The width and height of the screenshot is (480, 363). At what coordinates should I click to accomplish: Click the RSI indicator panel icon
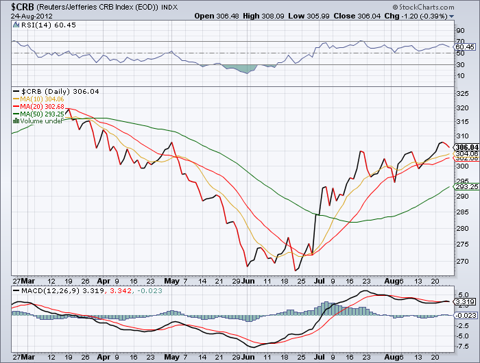pos(16,25)
